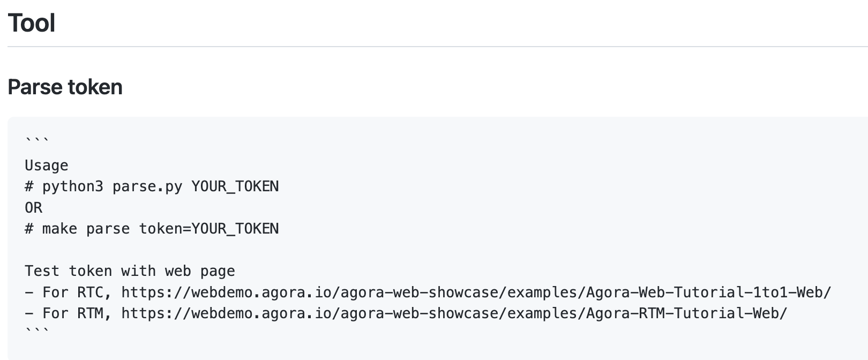868x360 pixels.
Task: Click "Agora-Web-Tutorial-1to1-Web/" part of URL
Action: point(709,292)
